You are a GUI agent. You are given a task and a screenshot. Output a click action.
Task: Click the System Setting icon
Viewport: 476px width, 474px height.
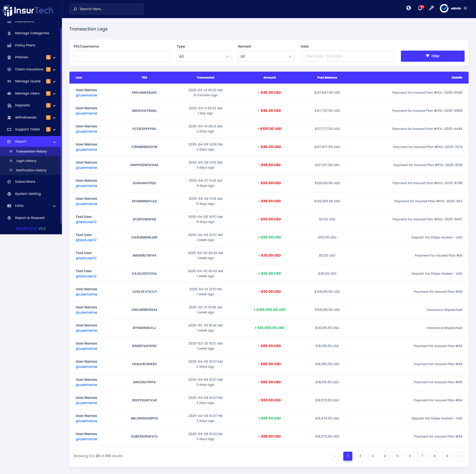(x=9, y=194)
